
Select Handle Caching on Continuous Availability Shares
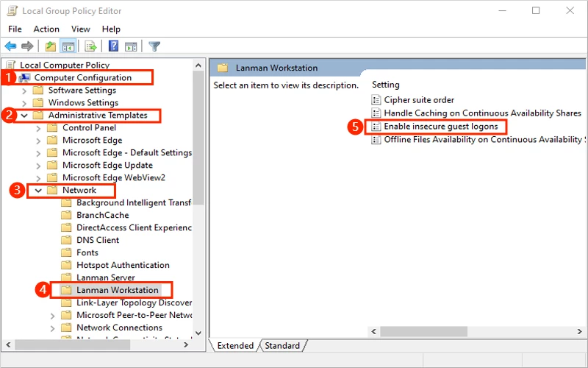pos(483,113)
